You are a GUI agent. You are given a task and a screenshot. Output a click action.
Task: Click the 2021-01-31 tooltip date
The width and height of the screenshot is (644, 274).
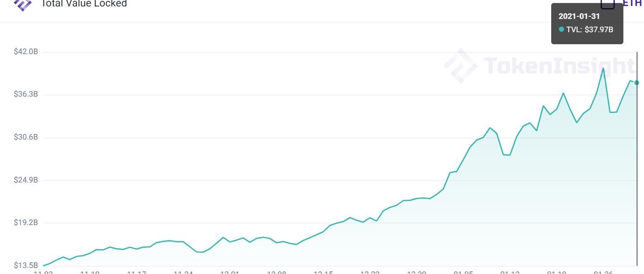click(579, 16)
